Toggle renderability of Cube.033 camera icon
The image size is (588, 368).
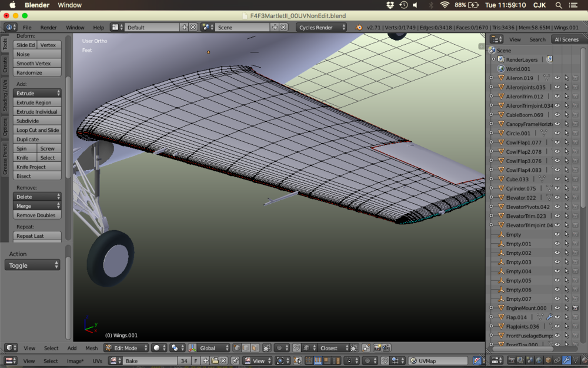pyautogui.click(x=575, y=179)
